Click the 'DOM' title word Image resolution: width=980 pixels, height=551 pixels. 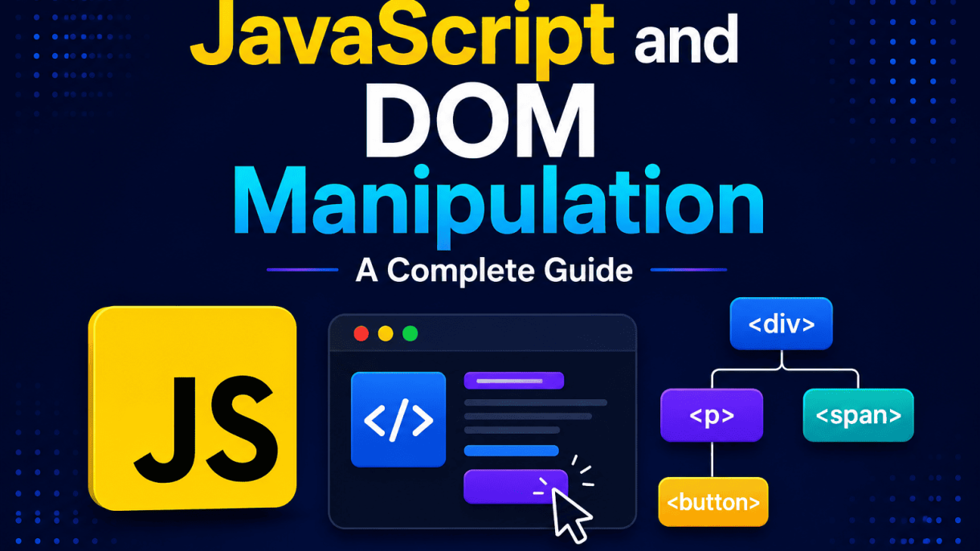(x=480, y=120)
